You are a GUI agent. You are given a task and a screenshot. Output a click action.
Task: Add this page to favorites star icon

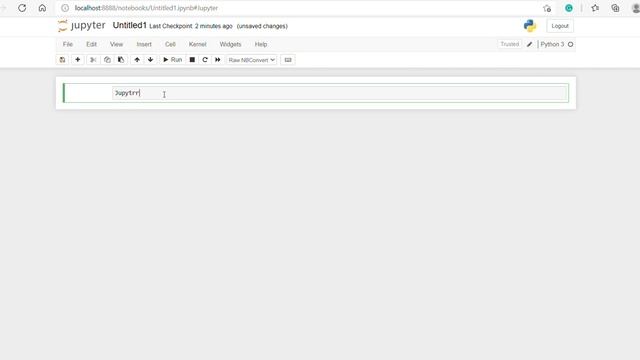[x=547, y=8]
